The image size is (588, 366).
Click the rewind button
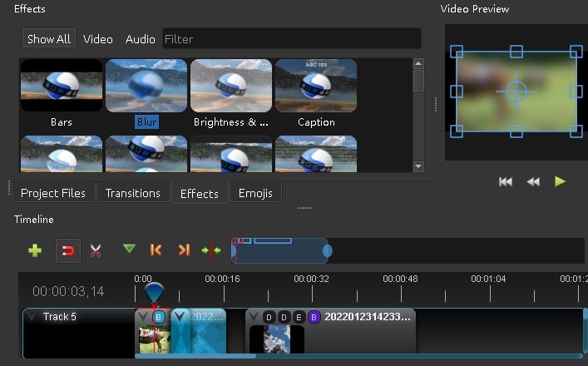point(533,182)
